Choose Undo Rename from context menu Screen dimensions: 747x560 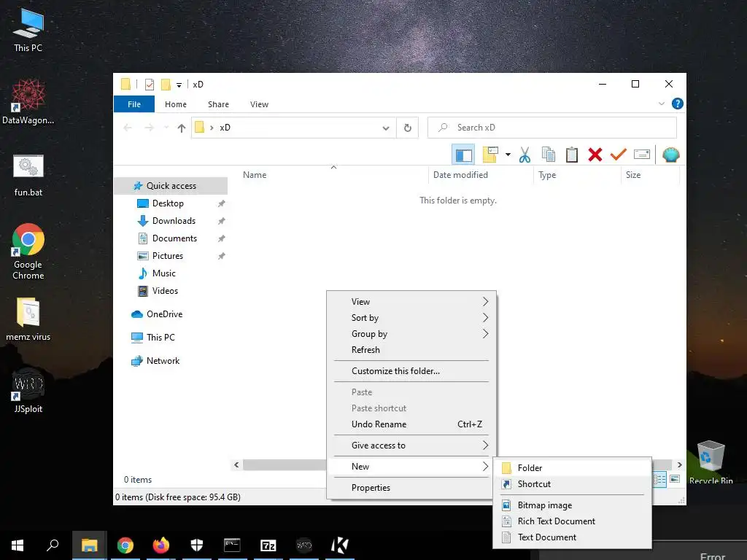point(411,424)
